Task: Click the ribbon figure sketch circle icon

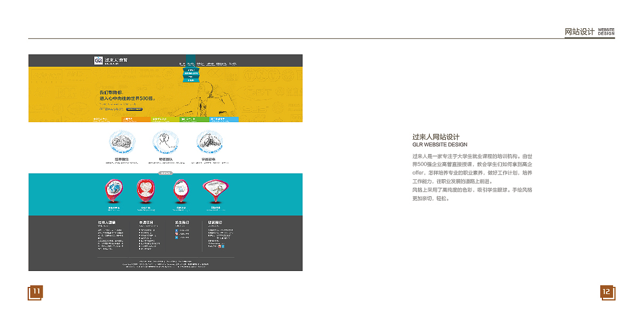Action: 166,142
